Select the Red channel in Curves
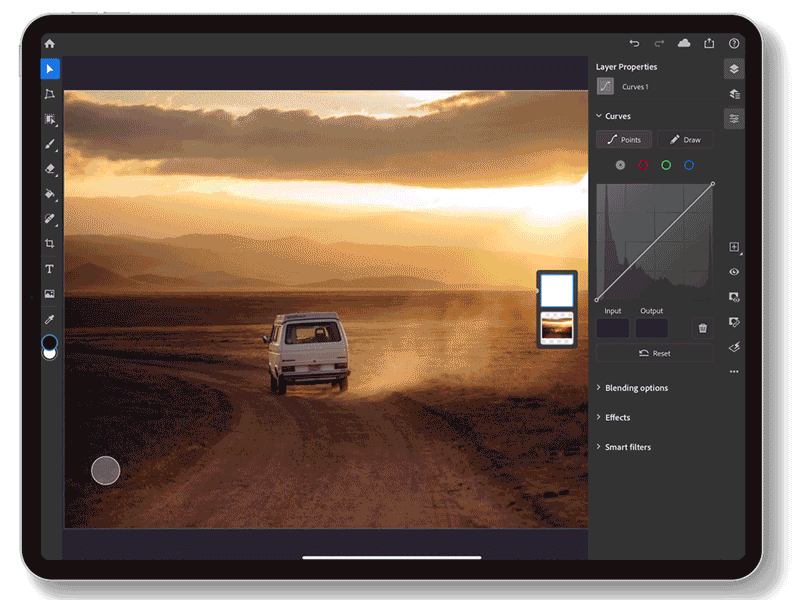The image size is (800, 600). pos(644,165)
